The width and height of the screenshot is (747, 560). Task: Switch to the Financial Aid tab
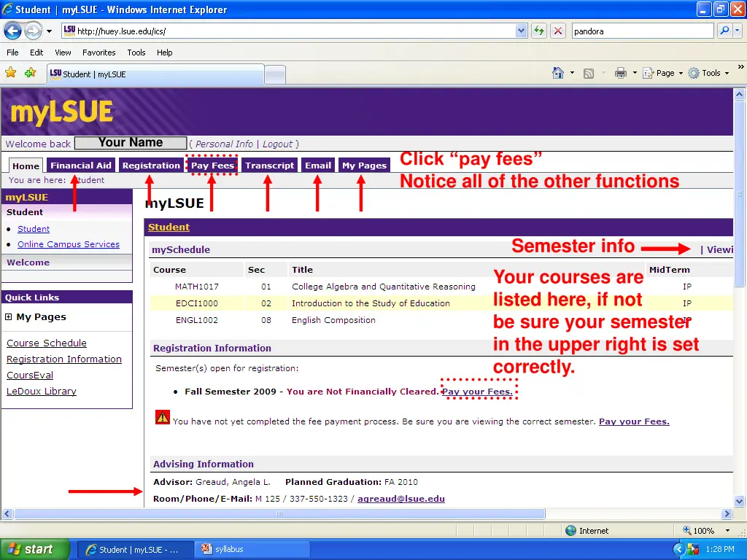81,166
